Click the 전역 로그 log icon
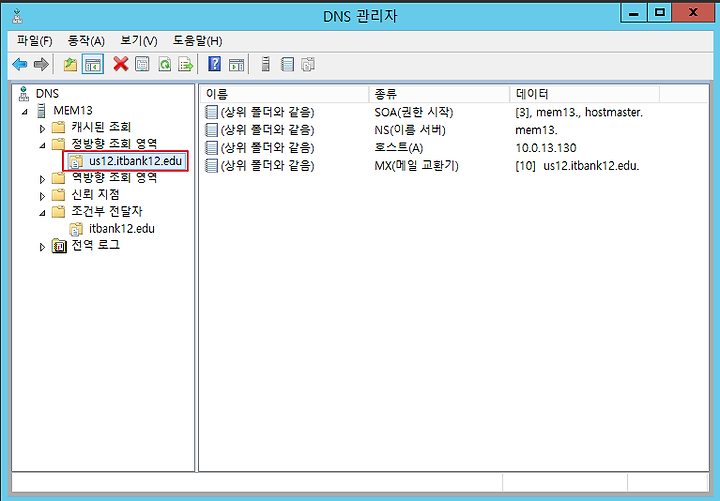 pos(59,246)
